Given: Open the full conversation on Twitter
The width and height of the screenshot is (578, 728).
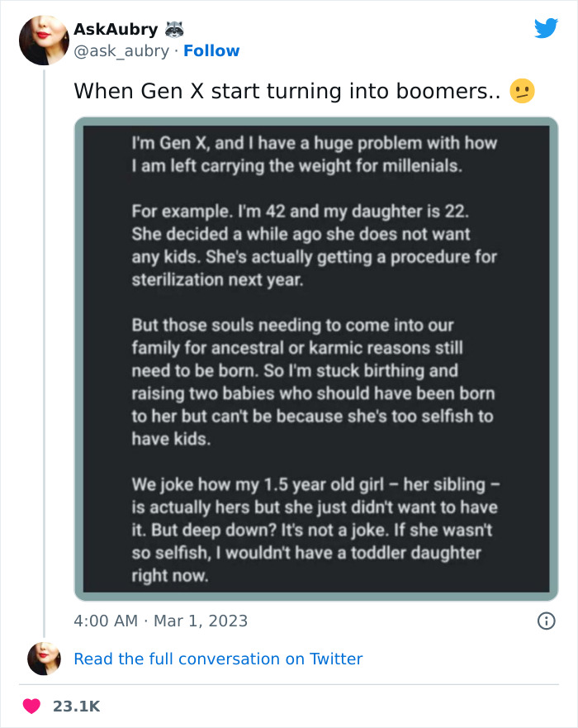Looking at the screenshot, I should pos(218,659).
